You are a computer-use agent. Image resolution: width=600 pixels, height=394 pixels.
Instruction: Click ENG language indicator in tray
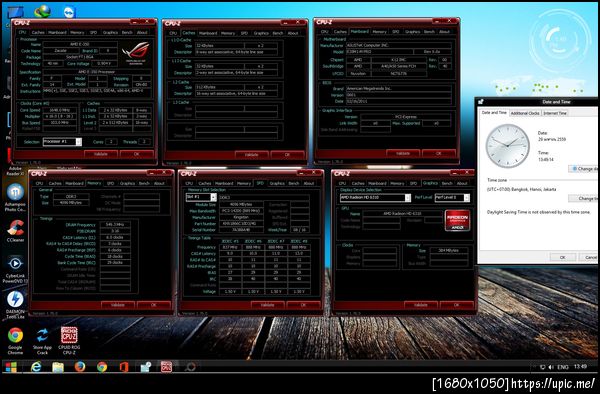click(562, 367)
